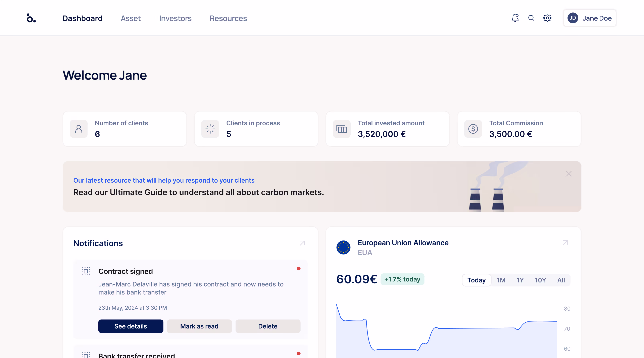Open the notifications bell icon

[515, 18]
